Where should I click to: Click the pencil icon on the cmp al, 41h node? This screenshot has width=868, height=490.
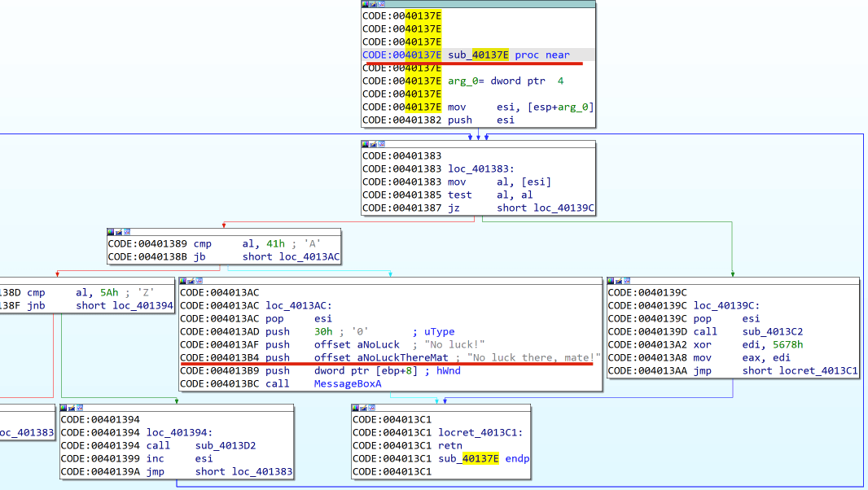[x=118, y=232]
